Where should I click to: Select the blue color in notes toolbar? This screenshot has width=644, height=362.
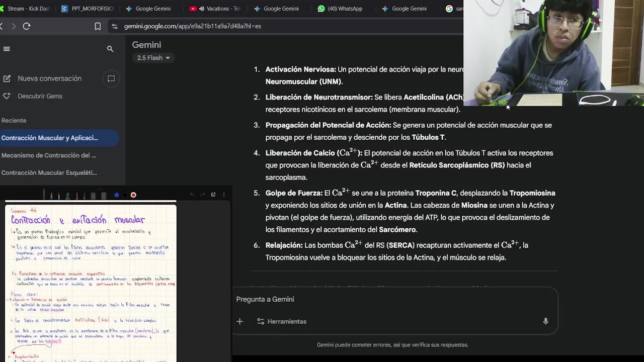116,195
